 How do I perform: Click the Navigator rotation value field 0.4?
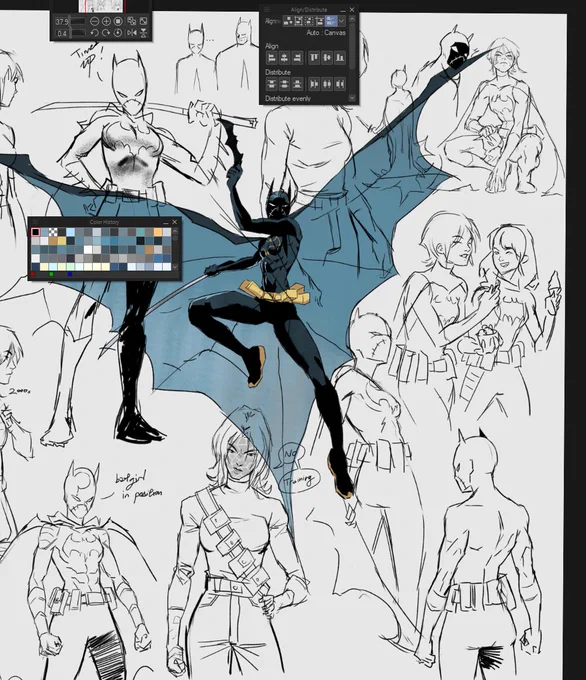(62, 33)
